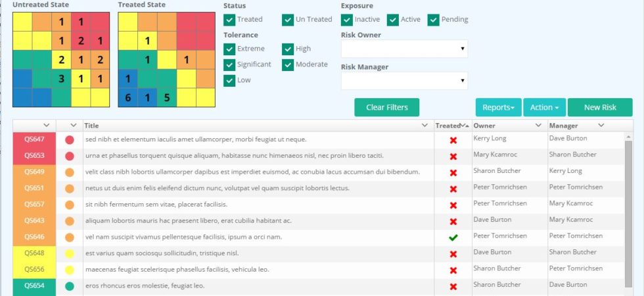644x296 pixels.
Task: Expand the Title column filter arrow
Action: point(425,125)
